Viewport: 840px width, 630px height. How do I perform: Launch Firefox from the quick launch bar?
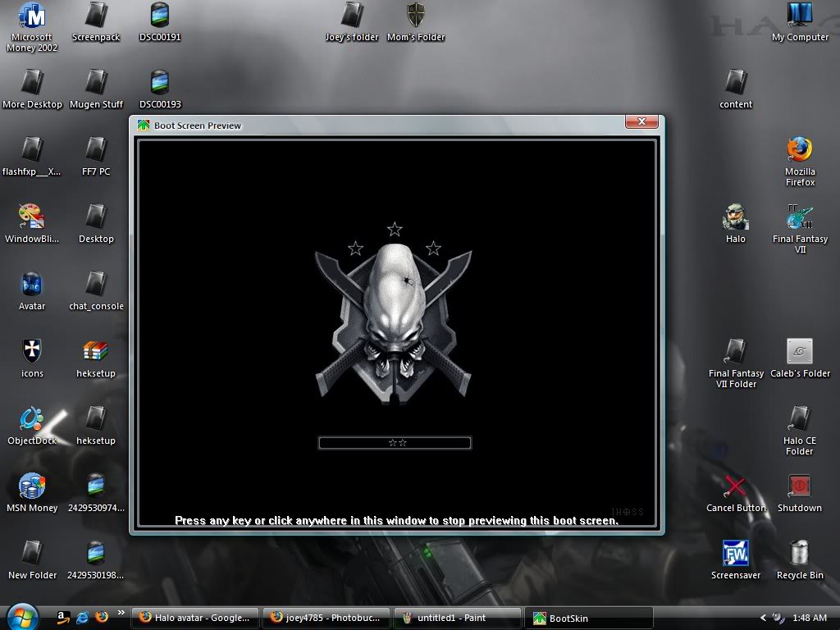pyautogui.click(x=101, y=617)
